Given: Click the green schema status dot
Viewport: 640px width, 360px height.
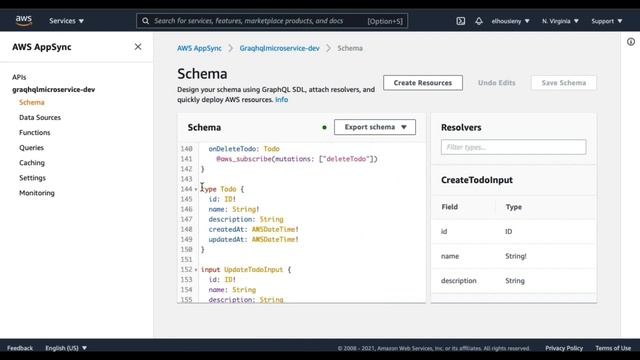Looking at the screenshot, I should pyautogui.click(x=324, y=127).
